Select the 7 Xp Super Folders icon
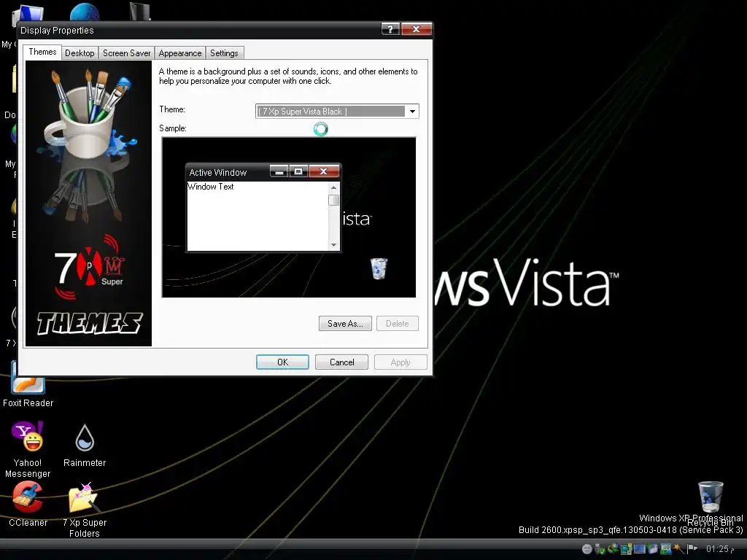The image size is (747, 560). coord(85,510)
